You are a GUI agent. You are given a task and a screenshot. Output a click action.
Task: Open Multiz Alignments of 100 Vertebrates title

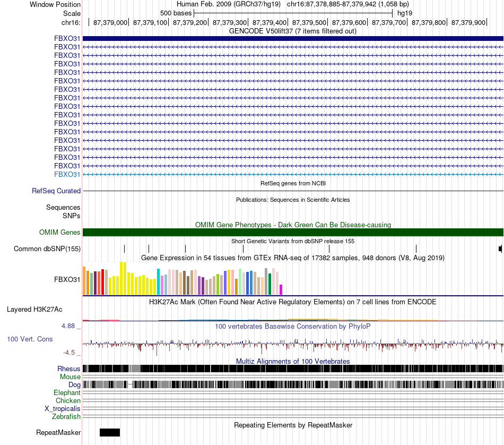[x=293, y=361]
